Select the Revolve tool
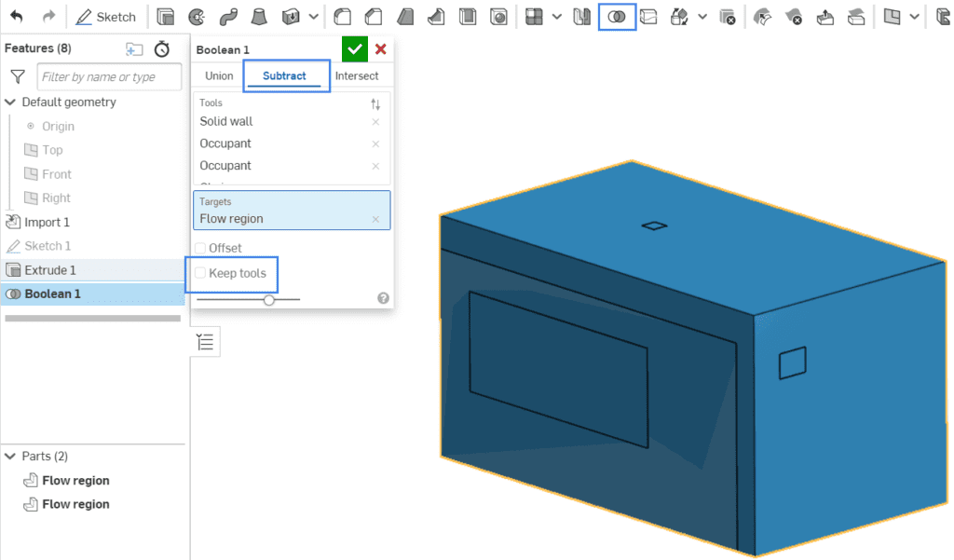The image size is (954, 560). [x=196, y=16]
